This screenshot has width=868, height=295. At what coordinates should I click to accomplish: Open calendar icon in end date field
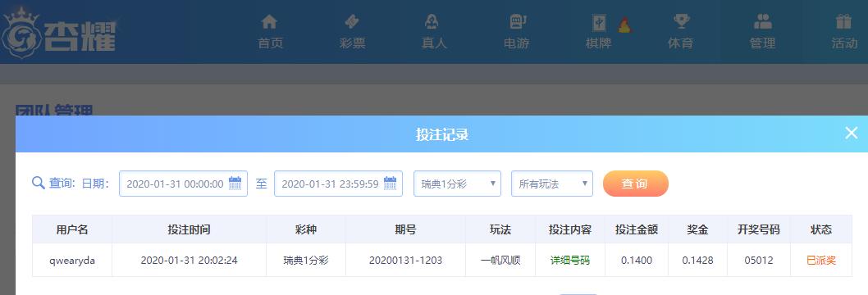391,184
